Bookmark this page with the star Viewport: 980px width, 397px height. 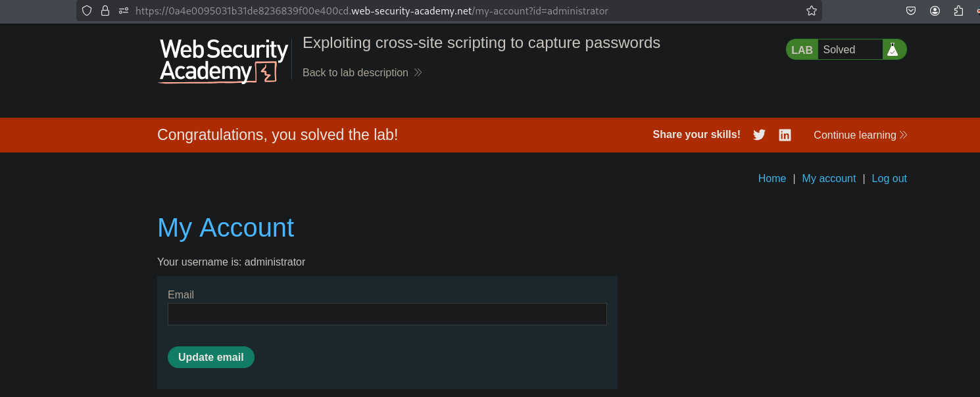coord(812,11)
